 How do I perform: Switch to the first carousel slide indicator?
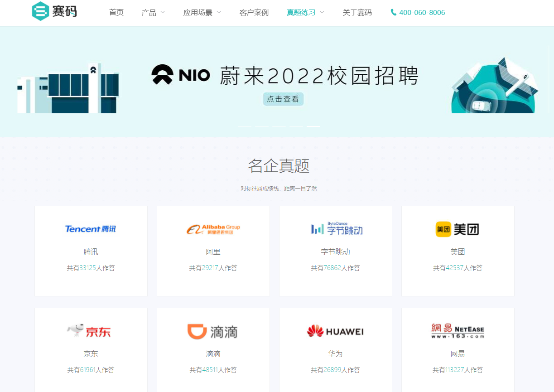point(244,126)
